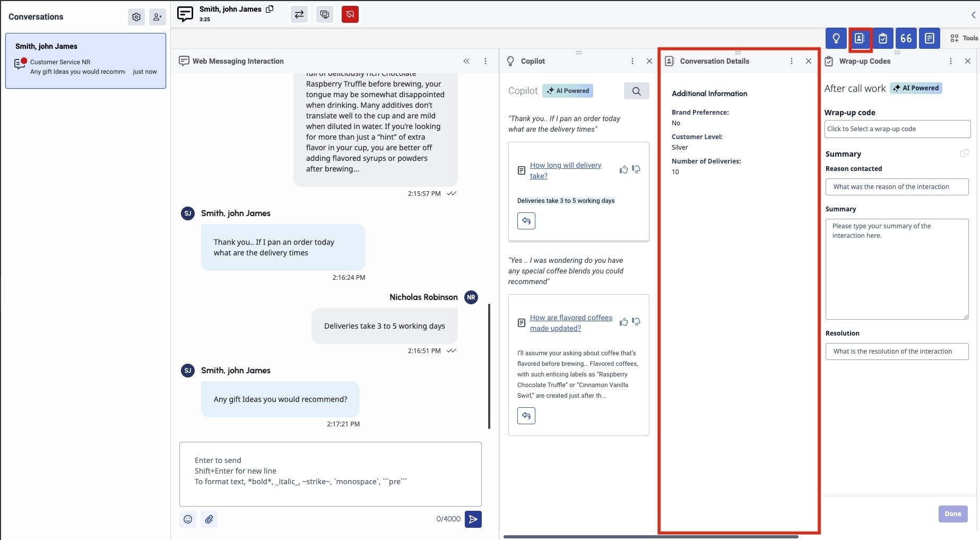Click the 'Additional Information' heading
The image size is (980, 540).
[709, 93]
